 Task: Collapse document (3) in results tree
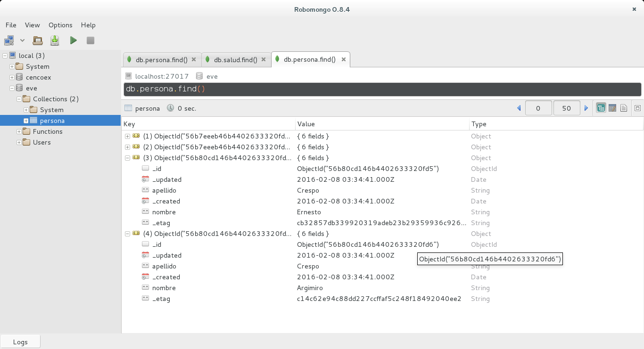(x=127, y=158)
